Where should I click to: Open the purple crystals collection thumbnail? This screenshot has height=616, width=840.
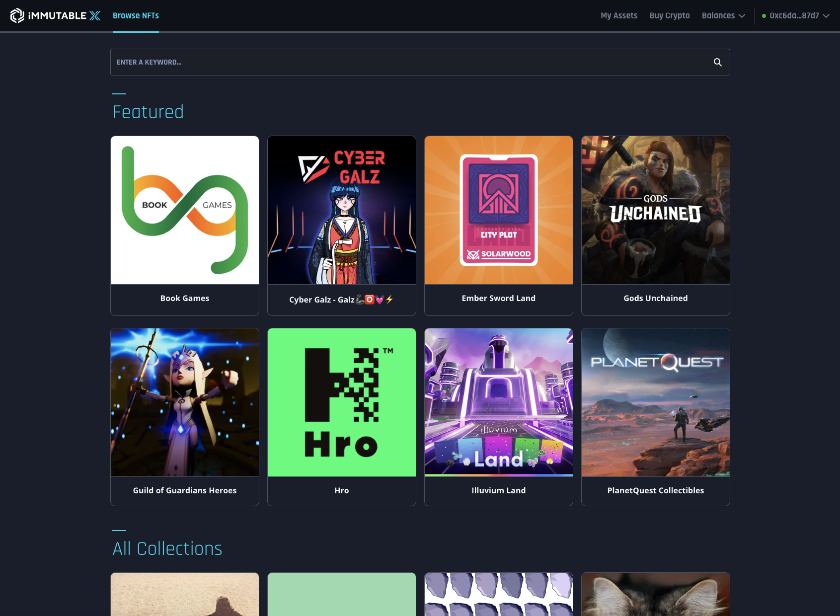[x=499, y=594]
